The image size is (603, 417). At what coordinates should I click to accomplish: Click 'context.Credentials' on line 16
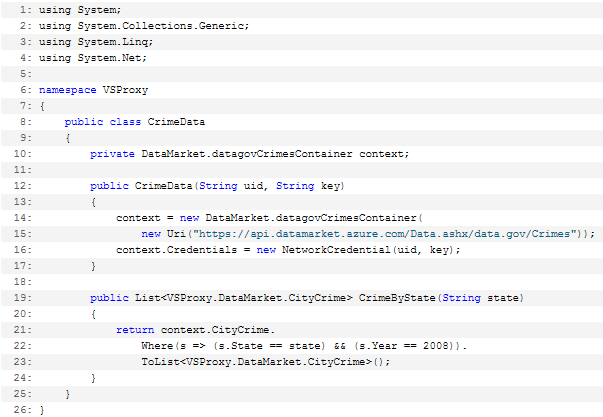(x=177, y=250)
